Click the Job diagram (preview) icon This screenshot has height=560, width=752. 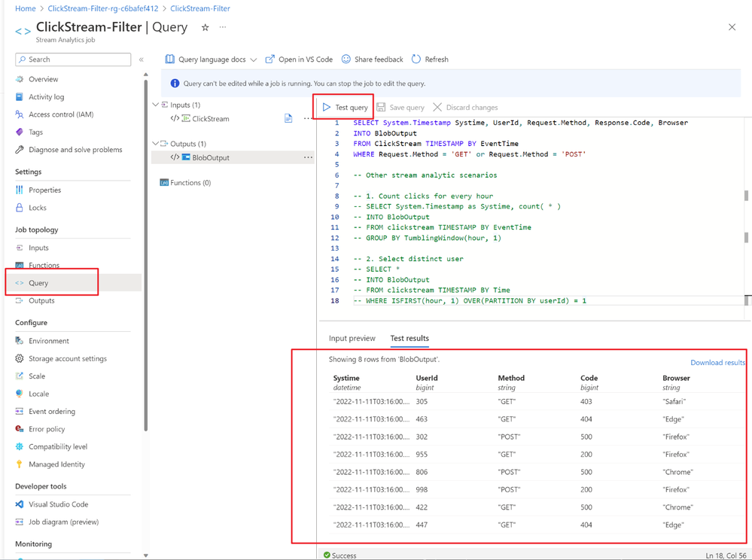(19, 522)
